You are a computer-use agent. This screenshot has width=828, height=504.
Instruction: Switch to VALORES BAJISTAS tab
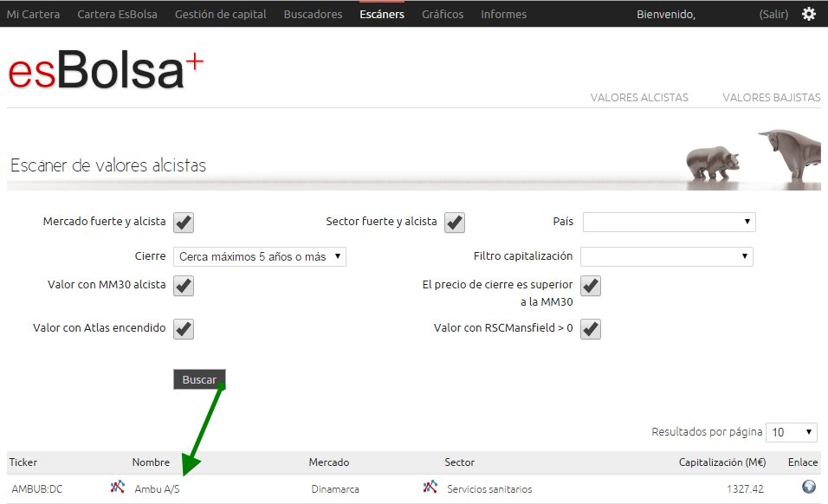(772, 98)
